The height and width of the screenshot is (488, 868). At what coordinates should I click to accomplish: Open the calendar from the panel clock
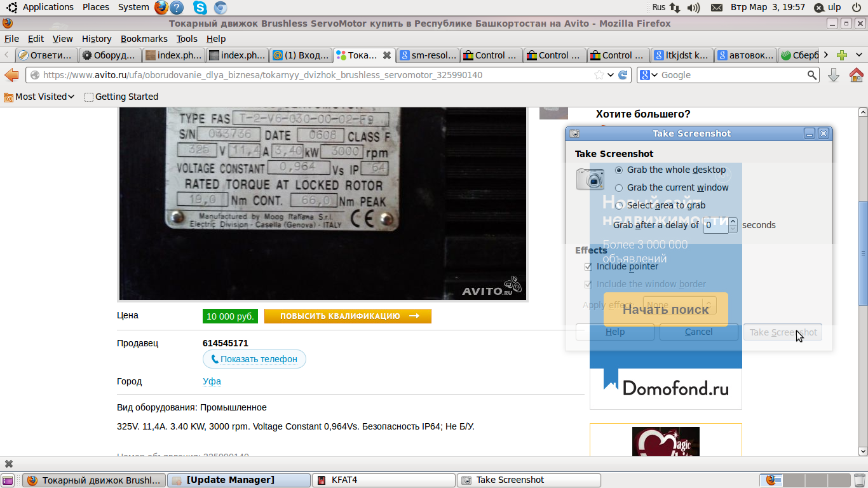768,8
